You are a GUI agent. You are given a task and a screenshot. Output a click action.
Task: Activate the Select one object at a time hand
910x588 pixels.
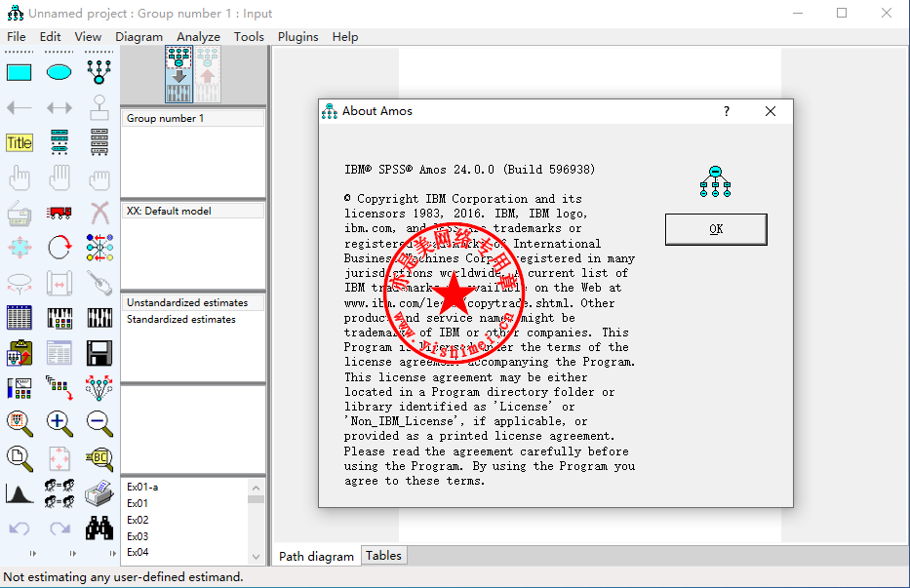point(20,178)
